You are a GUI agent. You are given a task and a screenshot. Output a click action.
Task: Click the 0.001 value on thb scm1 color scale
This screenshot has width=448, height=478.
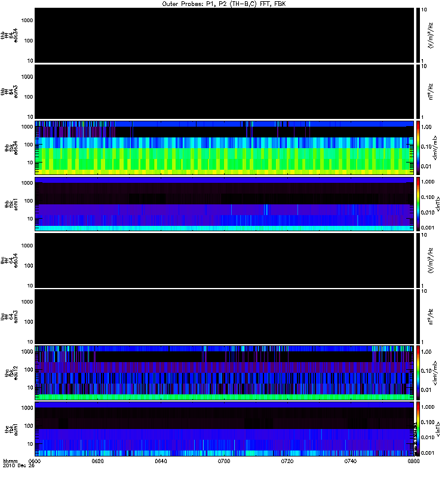tap(428, 228)
